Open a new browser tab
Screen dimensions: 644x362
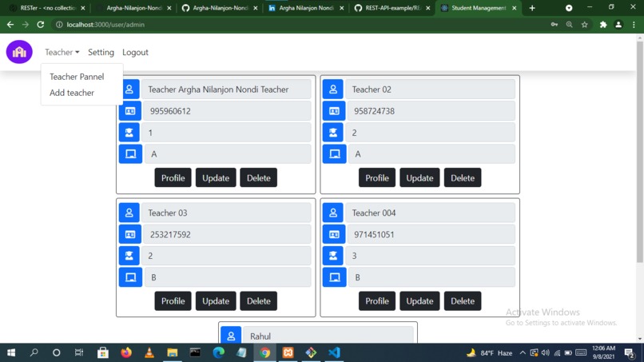(532, 8)
